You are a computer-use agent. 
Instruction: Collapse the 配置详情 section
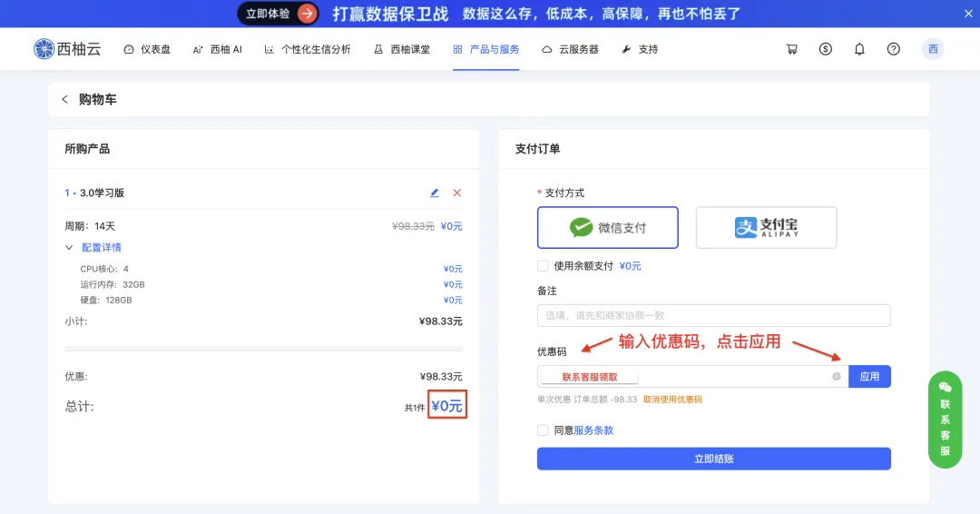[x=93, y=248]
